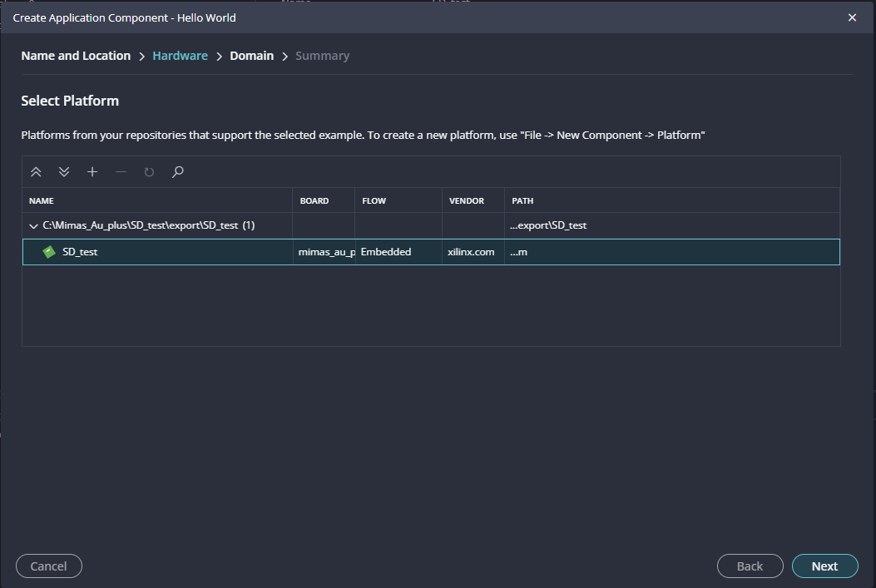Viewport: 876px width, 588px height.
Task: Click the minus icon to remove repository
Action: (x=121, y=172)
